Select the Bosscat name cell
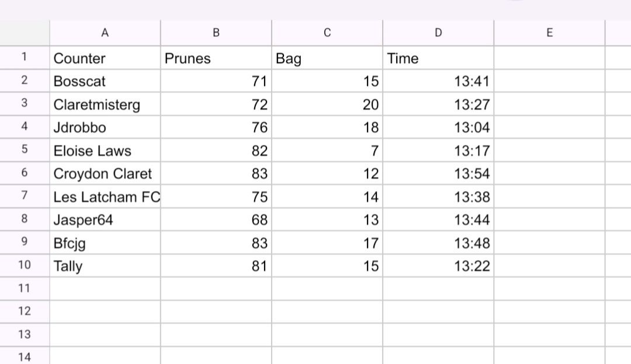Image resolution: width=631 pixels, height=364 pixels. [105, 81]
